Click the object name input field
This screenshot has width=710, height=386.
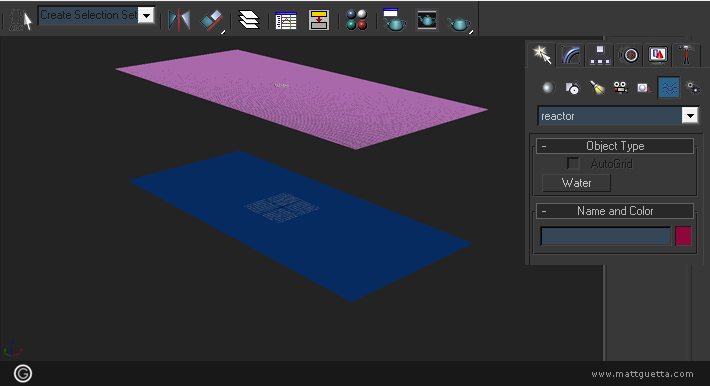click(606, 236)
